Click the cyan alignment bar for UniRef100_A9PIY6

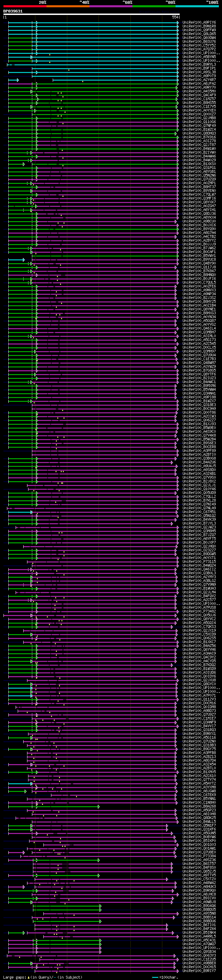coord(93,23)
